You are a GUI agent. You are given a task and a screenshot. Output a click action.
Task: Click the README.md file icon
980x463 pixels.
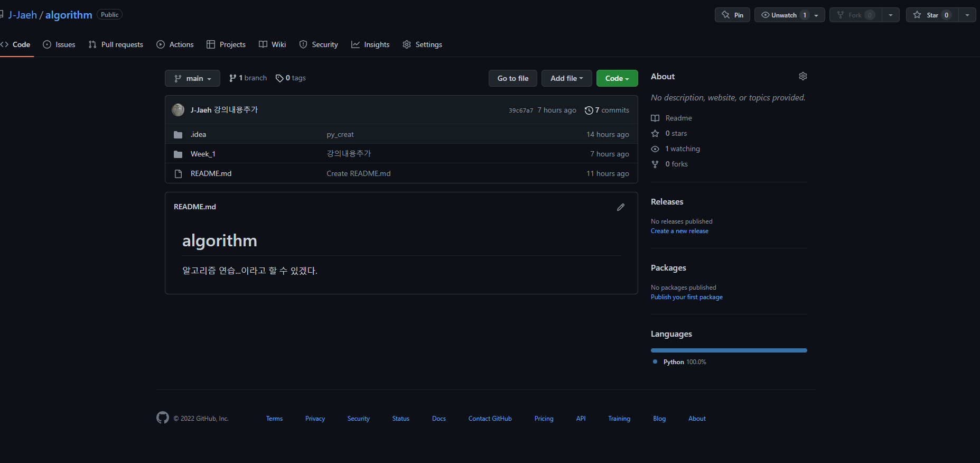[178, 174]
